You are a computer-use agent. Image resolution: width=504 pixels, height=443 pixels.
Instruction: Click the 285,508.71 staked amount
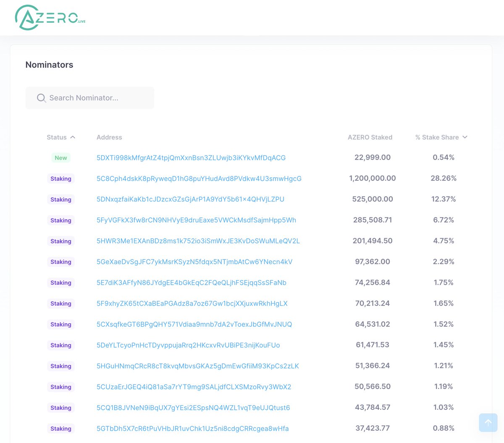coord(373,220)
